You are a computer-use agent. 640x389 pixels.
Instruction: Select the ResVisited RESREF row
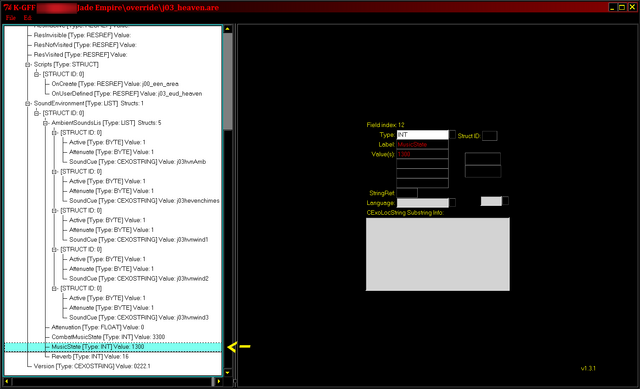coord(80,55)
